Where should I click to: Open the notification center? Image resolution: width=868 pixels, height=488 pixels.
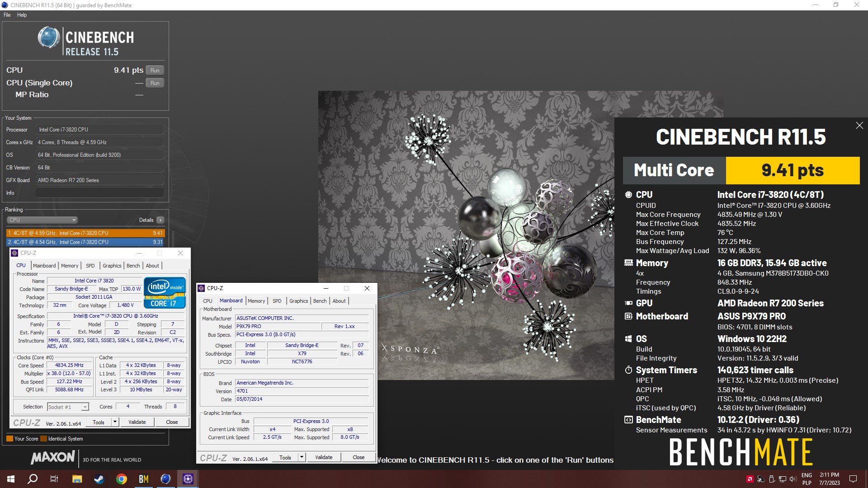[x=853, y=479]
